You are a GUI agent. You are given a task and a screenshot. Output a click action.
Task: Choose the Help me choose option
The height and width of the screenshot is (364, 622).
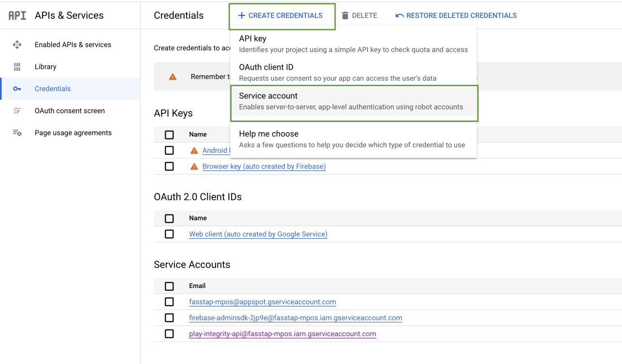[x=354, y=139]
